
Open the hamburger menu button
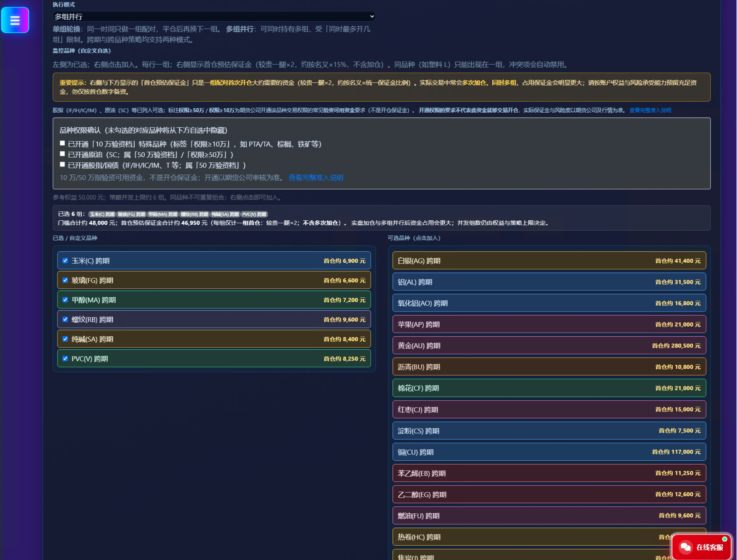coord(15,20)
